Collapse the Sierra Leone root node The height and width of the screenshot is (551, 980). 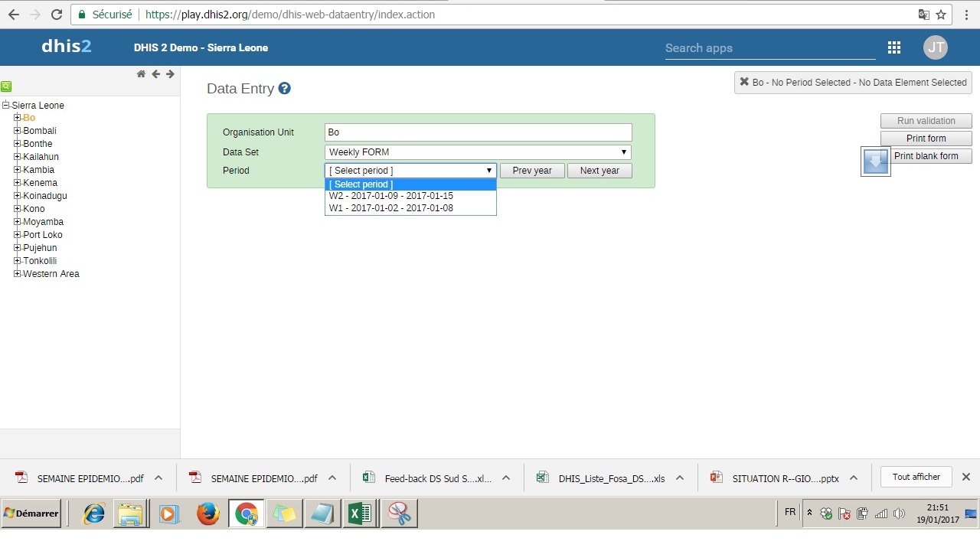tap(6, 106)
